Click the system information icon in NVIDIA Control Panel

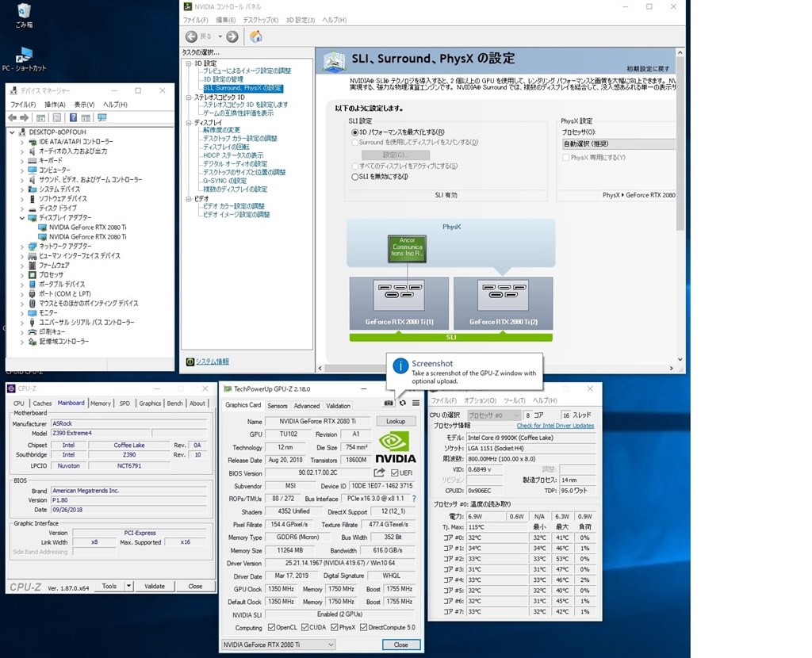click(x=190, y=362)
